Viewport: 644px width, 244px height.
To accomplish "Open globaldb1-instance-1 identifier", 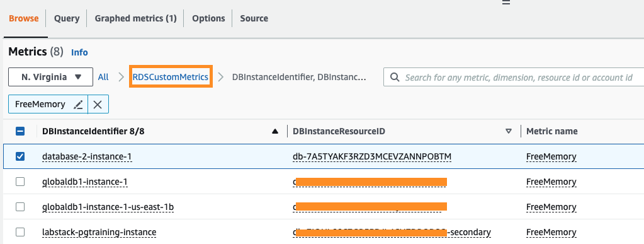I will 85,182.
